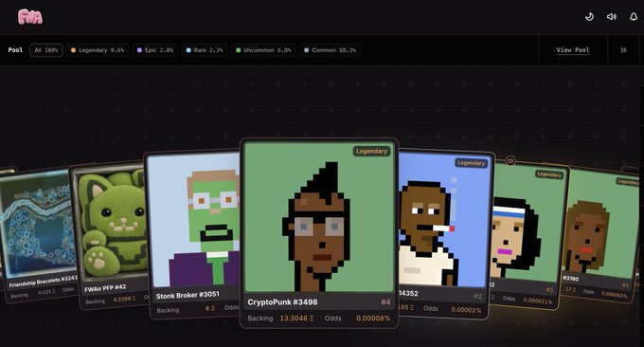Click the FWAir PFP #42 title text

coord(105,288)
